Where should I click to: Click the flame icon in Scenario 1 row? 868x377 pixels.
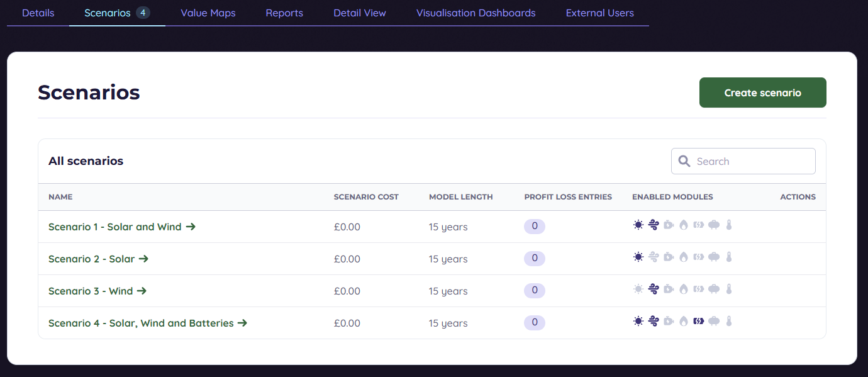[x=684, y=225]
